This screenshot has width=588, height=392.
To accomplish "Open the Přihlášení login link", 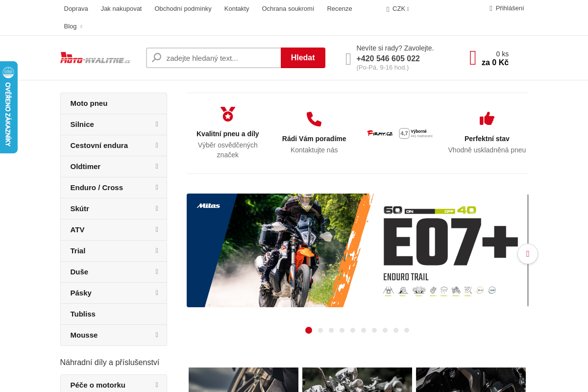I will (x=510, y=8).
